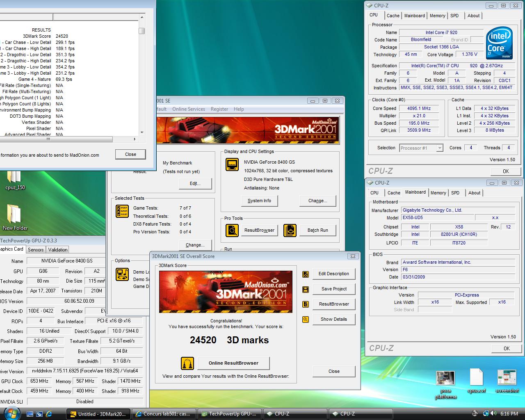This screenshot has width=525, height=420.
Task: Open the cpuz.cvf desktop file
Action: [x=476, y=381]
